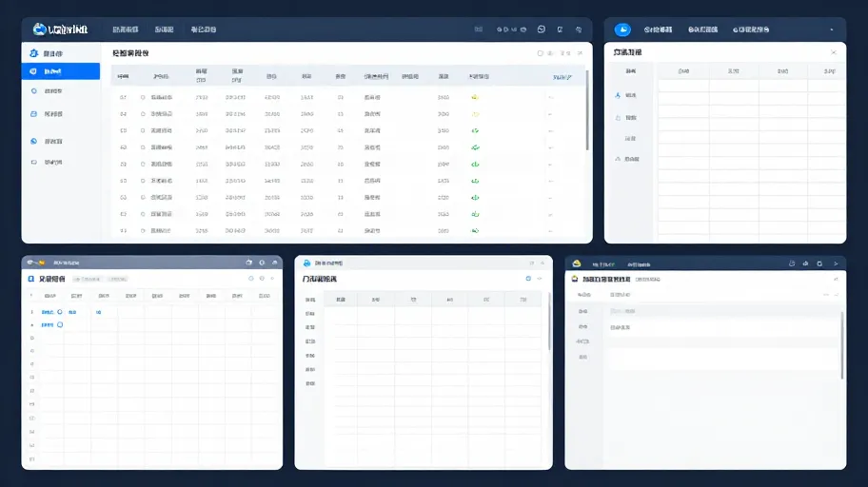Click the main table's vertical scrollbar
This screenshot has height=487, width=868.
(x=587, y=110)
